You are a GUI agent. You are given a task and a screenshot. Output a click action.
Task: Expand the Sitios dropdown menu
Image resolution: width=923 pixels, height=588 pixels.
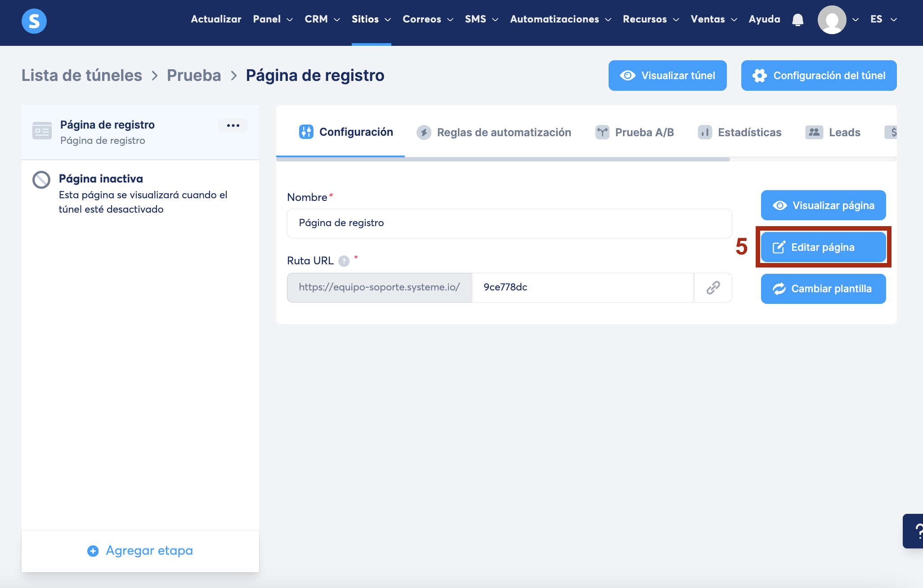pyautogui.click(x=371, y=19)
